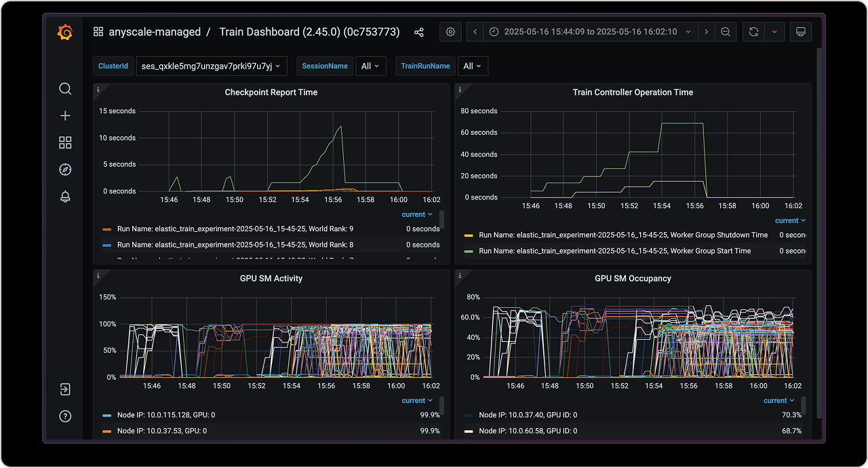The image size is (868, 468).
Task: Cycle the view mode monitor icon
Action: click(801, 32)
